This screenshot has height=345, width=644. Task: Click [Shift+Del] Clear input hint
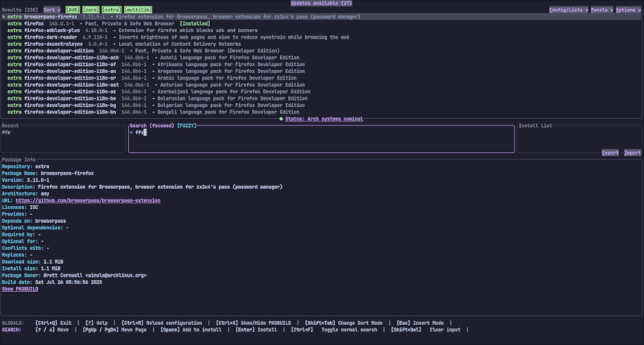tap(426, 330)
